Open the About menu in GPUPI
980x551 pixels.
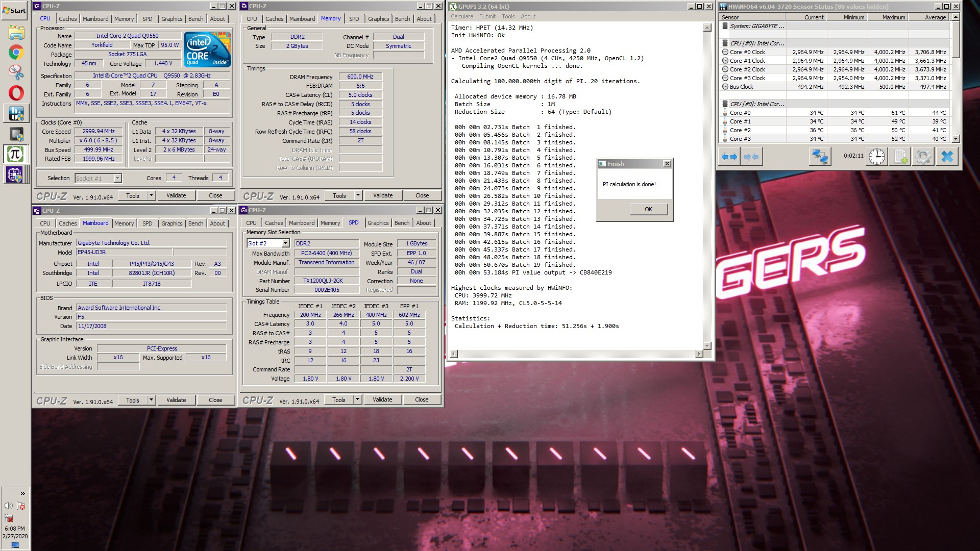[x=528, y=16]
